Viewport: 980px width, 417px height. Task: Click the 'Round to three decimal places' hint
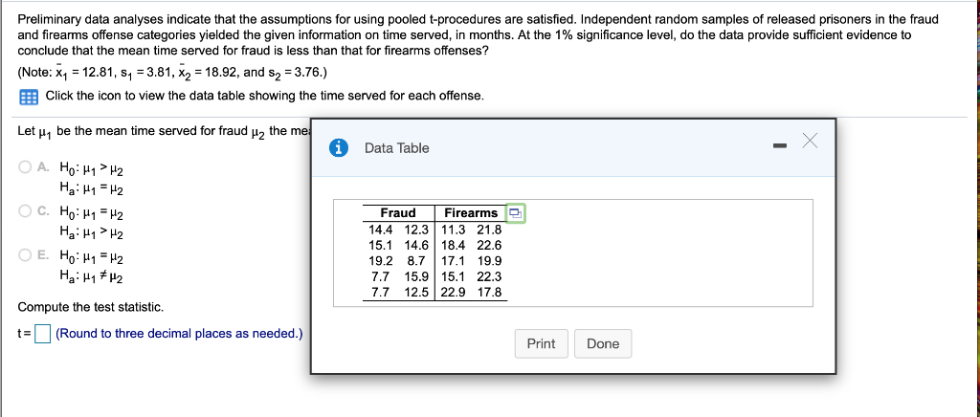point(179,334)
